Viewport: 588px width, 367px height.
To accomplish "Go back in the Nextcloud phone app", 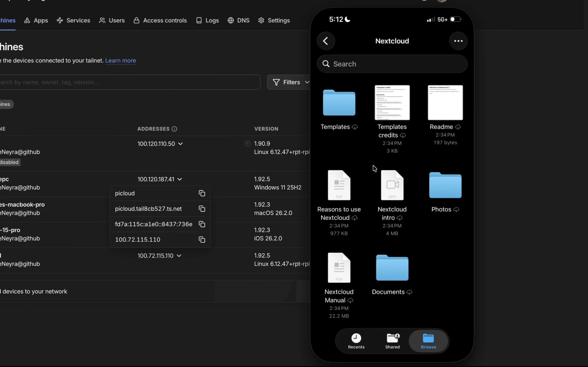I will tap(326, 41).
